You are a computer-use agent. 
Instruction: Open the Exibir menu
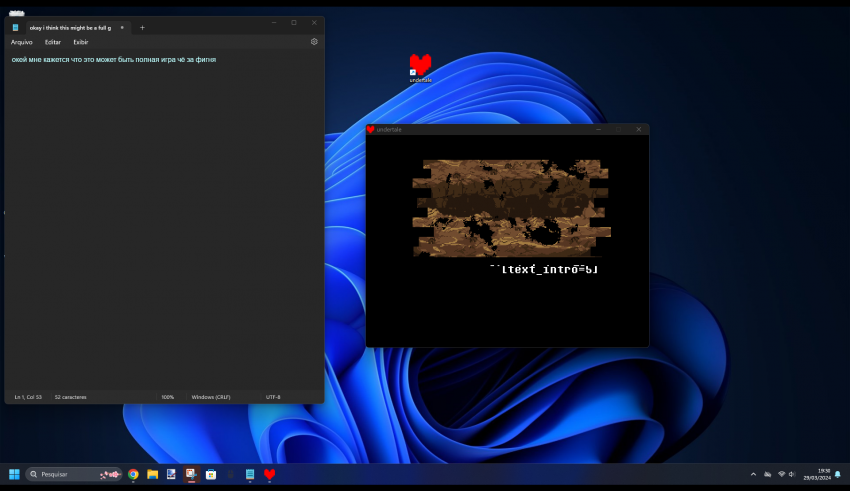click(x=81, y=42)
